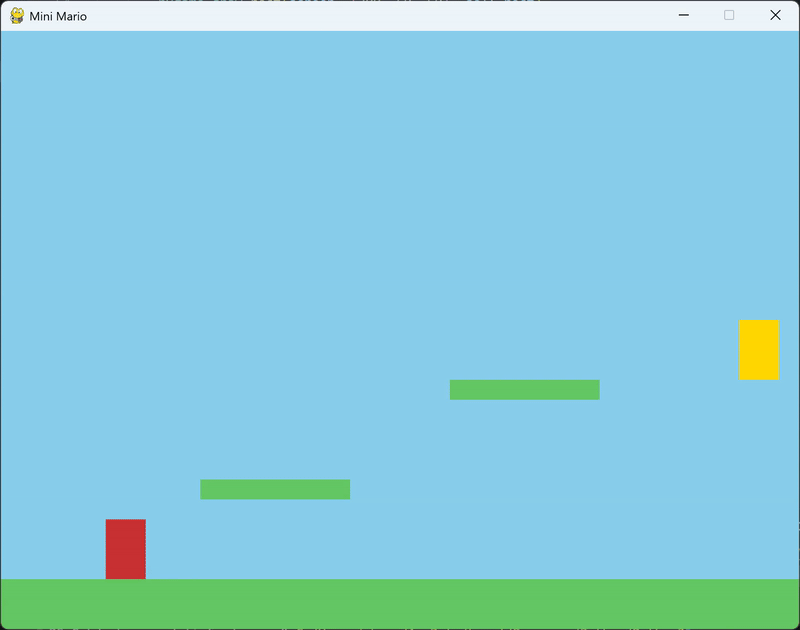Select the red player block
800x630 pixels.
pos(125,549)
